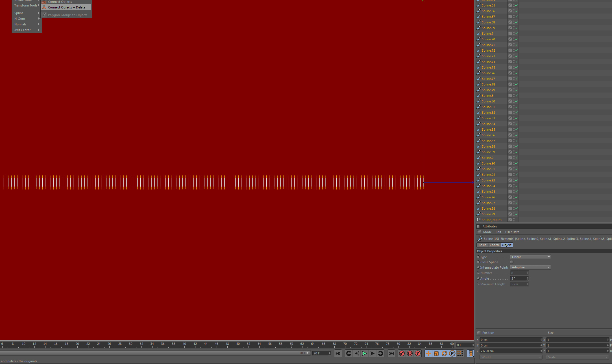Click the Point Level Animation dots icon

[x=460, y=353]
